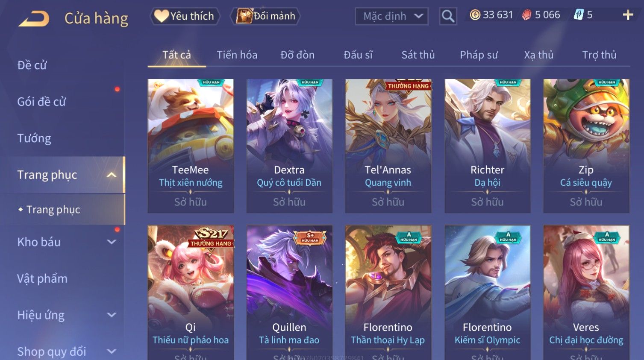Tap the red ruby currency icon
644x360 pixels.
pos(527,15)
